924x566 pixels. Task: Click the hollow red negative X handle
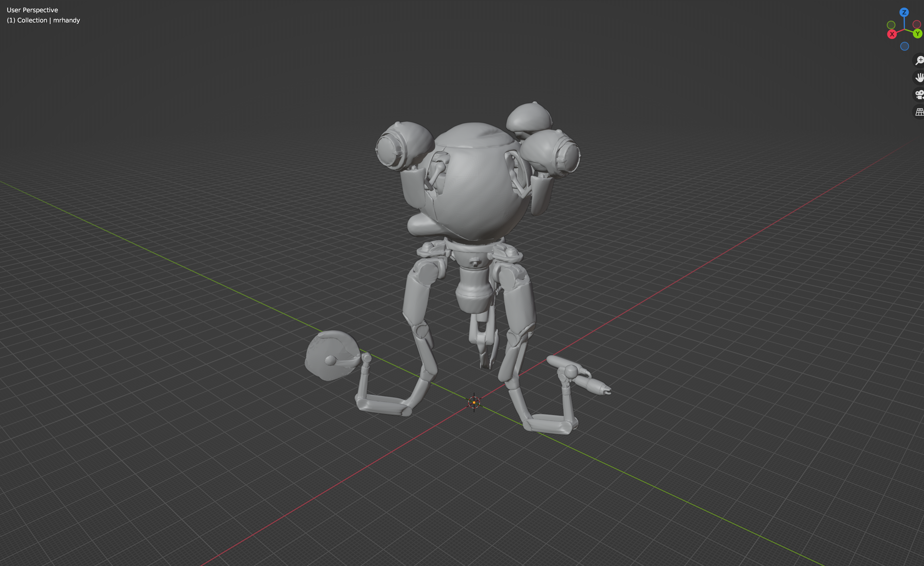pyautogui.click(x=917, y=24)
